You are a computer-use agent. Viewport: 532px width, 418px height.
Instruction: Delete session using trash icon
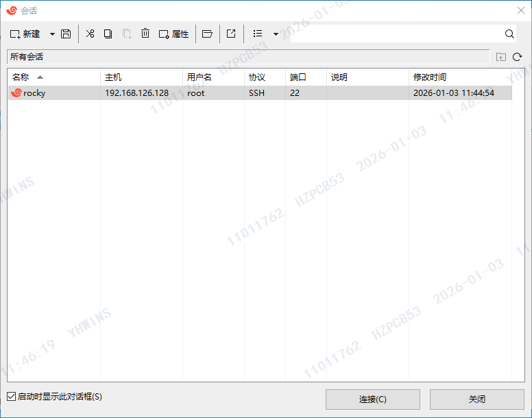pyautogui.click(x=145, y=33)
